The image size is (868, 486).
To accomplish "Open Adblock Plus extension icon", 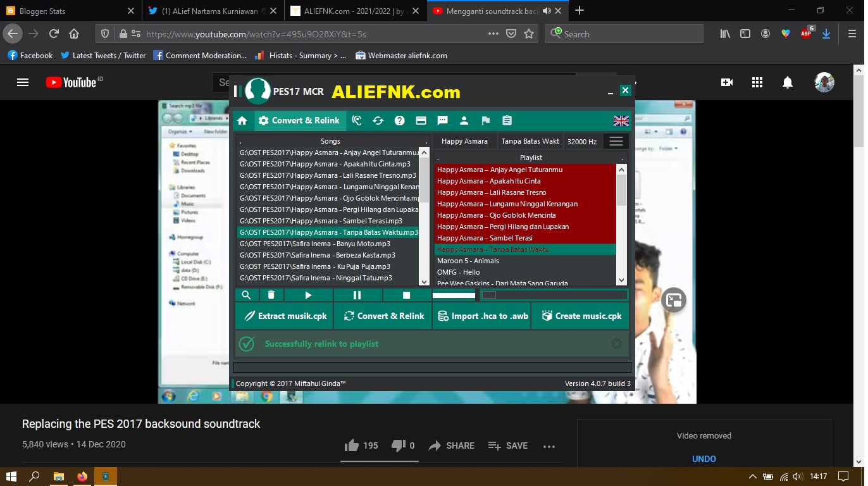I will (x=807, y=34).
